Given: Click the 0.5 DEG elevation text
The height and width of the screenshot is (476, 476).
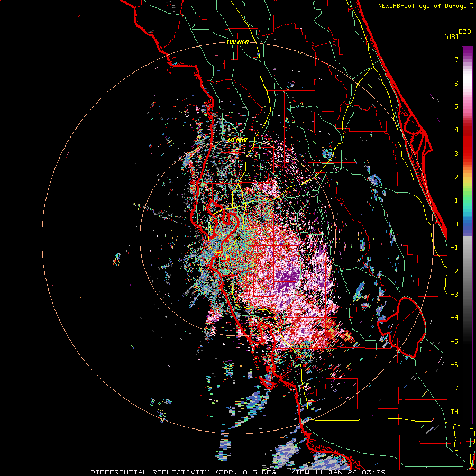Looking at the screenshot, I should pyautogui.click(x=260, y=472).
